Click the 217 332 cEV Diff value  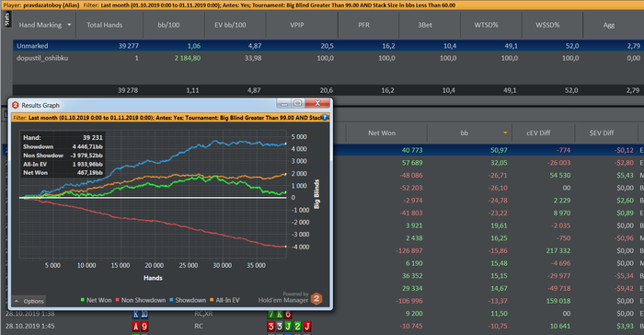(558, 250)
